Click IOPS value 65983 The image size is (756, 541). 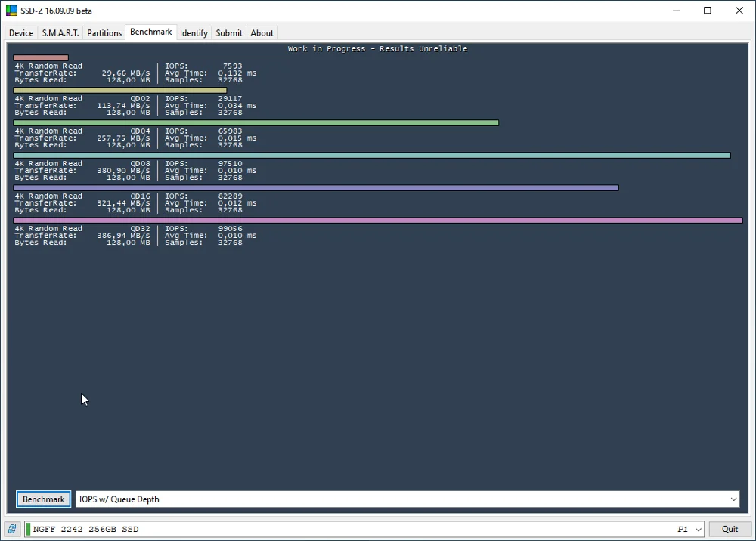pos(230,131)
